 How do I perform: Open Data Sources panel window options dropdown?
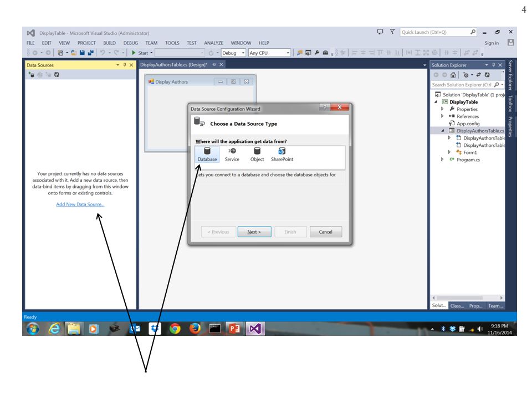[117, 65]
